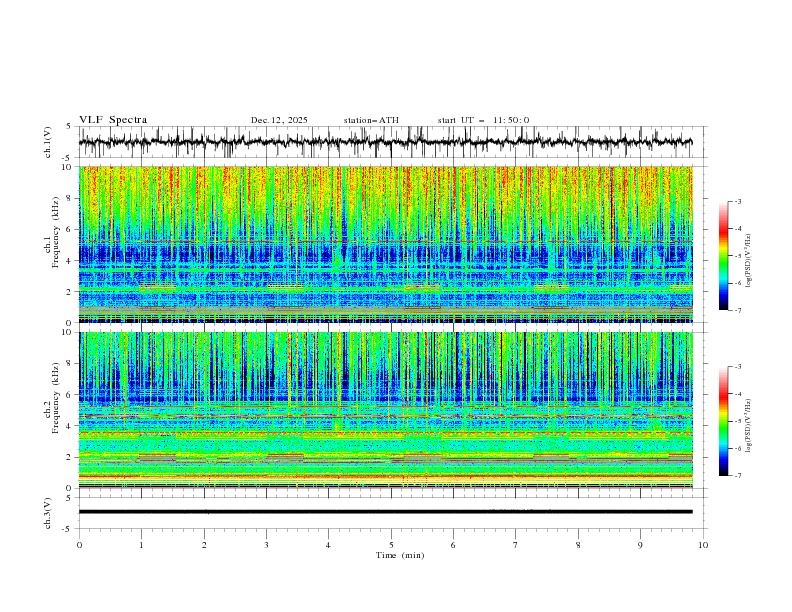Click the ch.3(V) waveform axis label

(48, 513)
